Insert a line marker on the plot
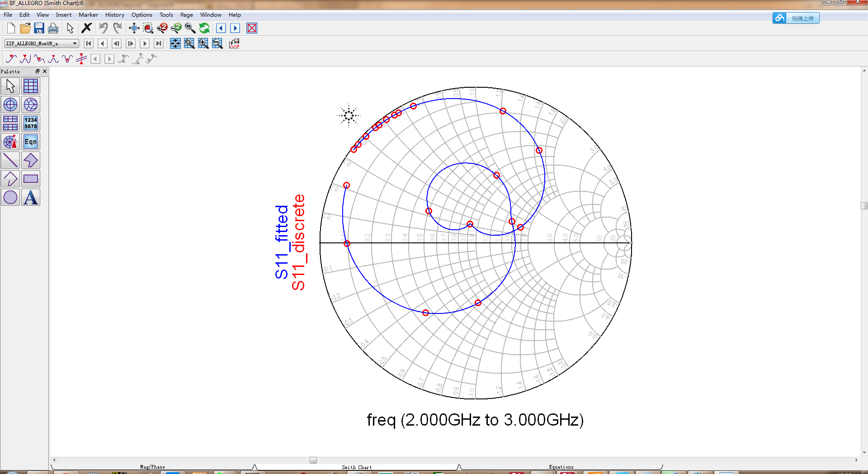Viewport: 868px width, 474px height. coord(81,59)
